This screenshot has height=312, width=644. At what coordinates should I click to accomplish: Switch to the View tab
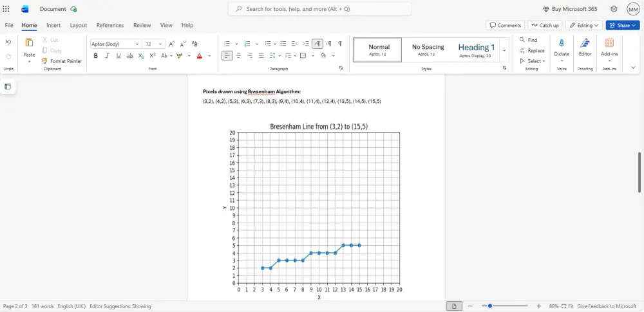click(x=166, y=26)
